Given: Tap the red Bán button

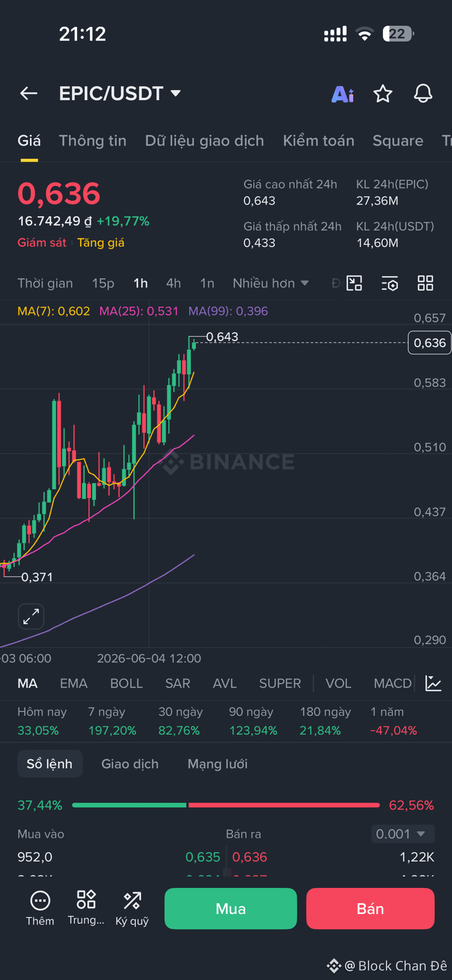Looking at the screenshot, I should [x=370, y=909].
